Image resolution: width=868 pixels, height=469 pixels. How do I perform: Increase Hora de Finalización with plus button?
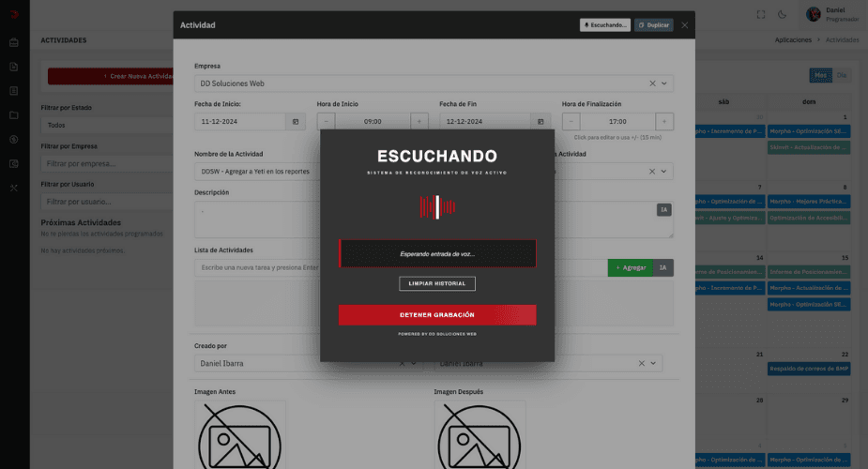(664, 122)
